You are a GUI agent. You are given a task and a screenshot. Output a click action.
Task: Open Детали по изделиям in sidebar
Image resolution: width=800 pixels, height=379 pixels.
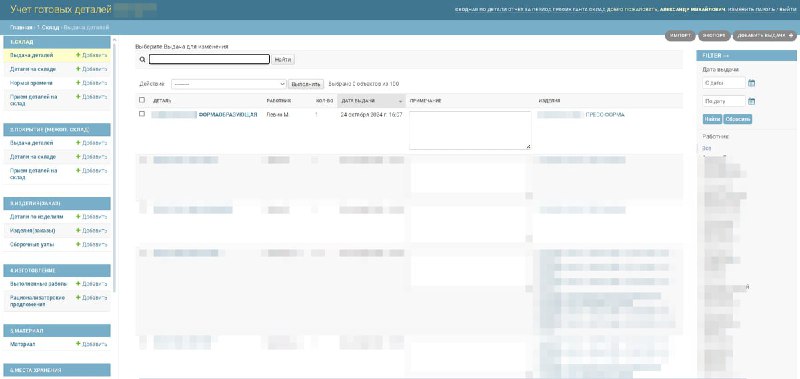[37, 217]
